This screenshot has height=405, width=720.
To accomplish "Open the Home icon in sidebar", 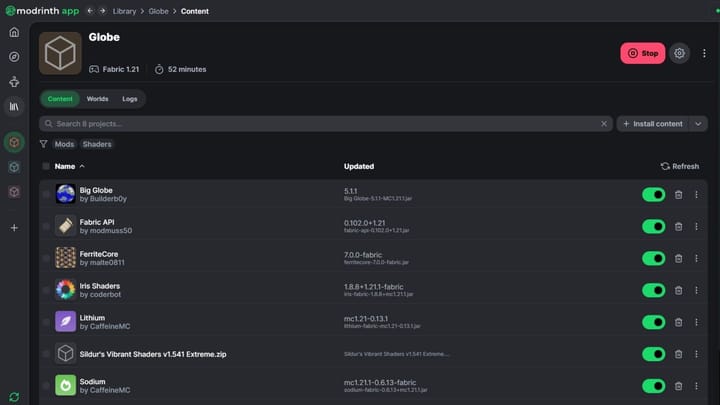I will click(14, 32).
